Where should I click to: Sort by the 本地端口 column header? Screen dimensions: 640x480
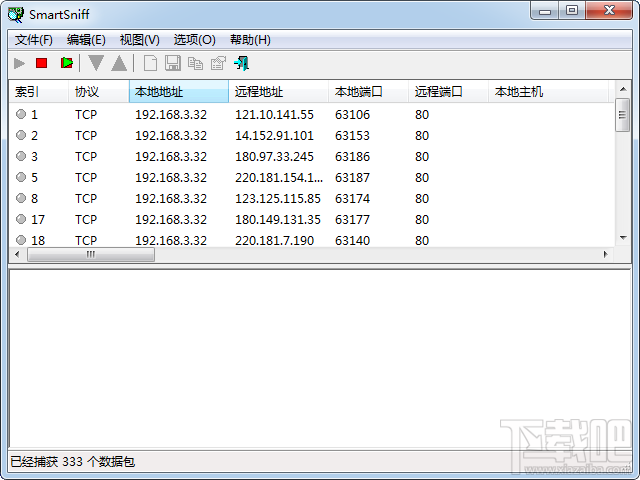(x=368, y=91)
